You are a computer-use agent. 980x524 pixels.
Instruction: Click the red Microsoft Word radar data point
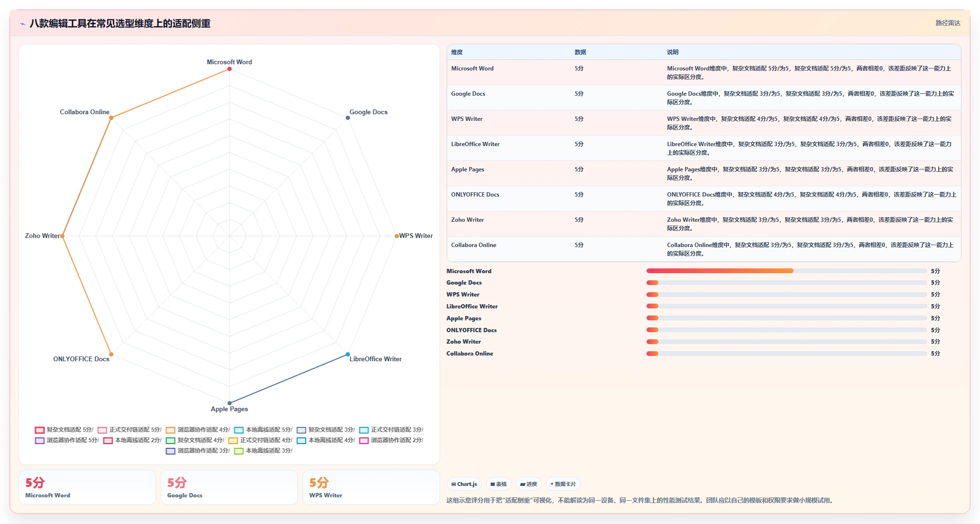pyautogui.click(x=229, y=69)
